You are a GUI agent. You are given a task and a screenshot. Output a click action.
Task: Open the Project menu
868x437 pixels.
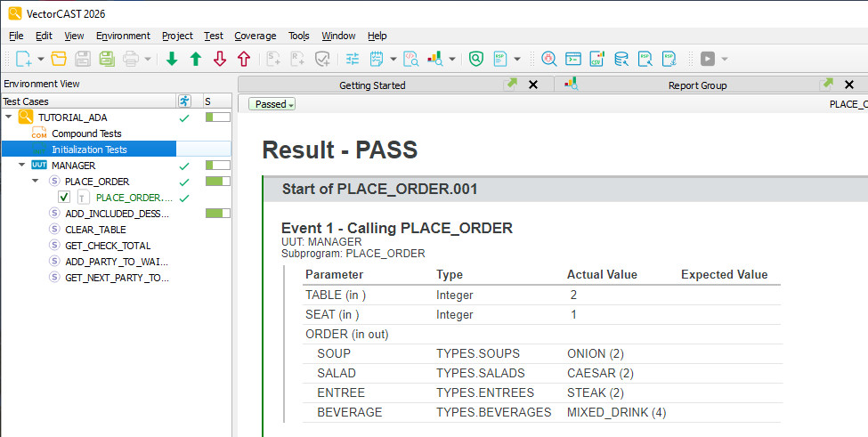click(177, 36)
